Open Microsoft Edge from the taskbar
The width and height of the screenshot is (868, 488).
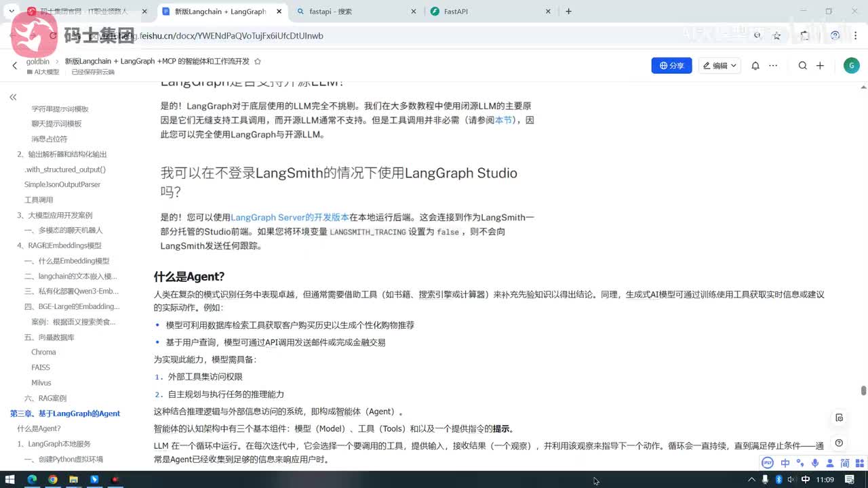point(32,480)
